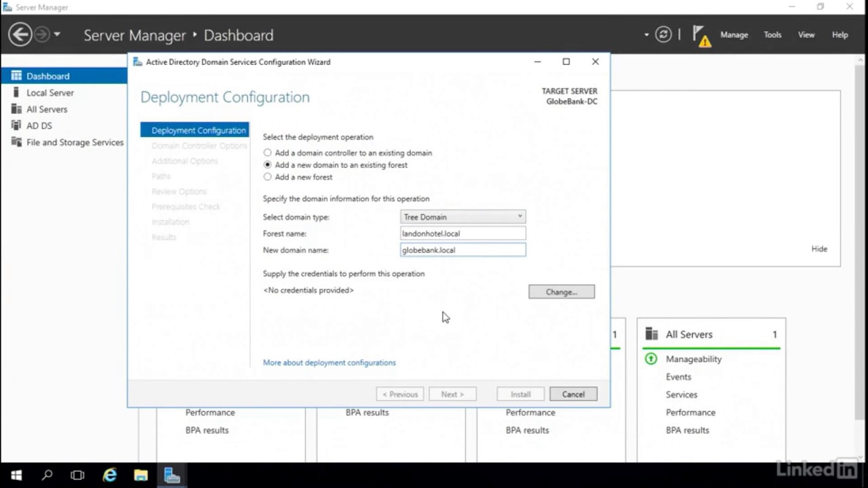Image resolution: width=868 pixels, height=488 pixels.
Task: Click the taskbar search icon
Action: click(x=47, y=475)
